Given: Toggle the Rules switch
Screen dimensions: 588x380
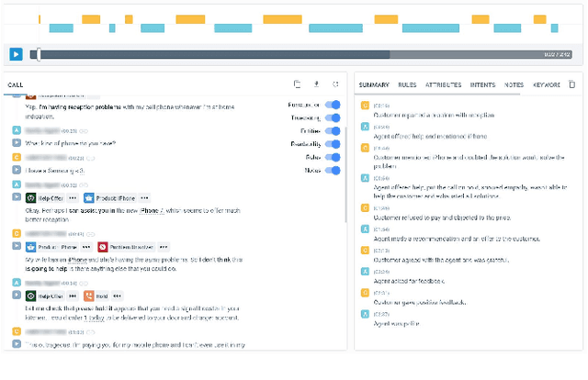Looking at the screenshot, I should (x=334, y=157).
